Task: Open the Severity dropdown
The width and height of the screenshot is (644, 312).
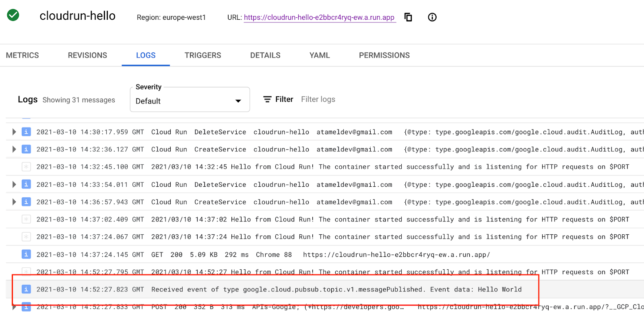Action: pyautogui.click(x=190, y=101)
